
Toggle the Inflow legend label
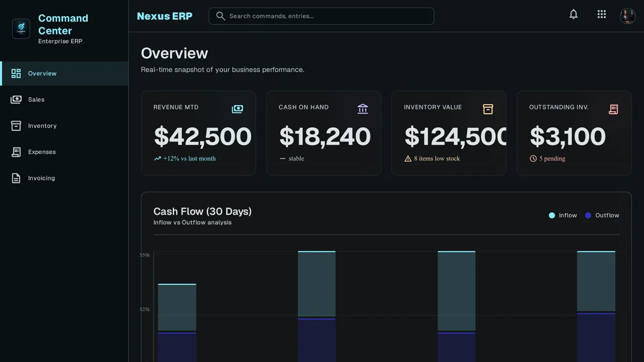pyautogui.click(x=568, y=216)
